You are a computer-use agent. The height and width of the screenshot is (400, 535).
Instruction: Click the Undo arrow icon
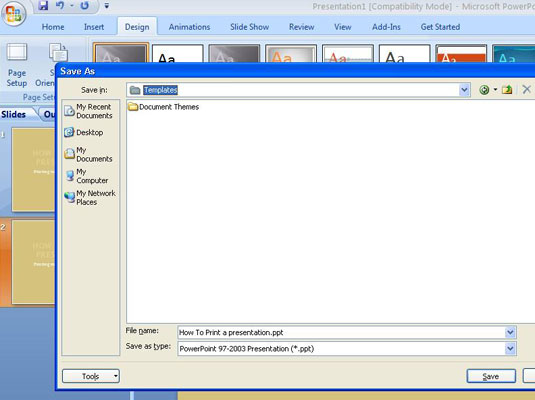coord(60,5)
